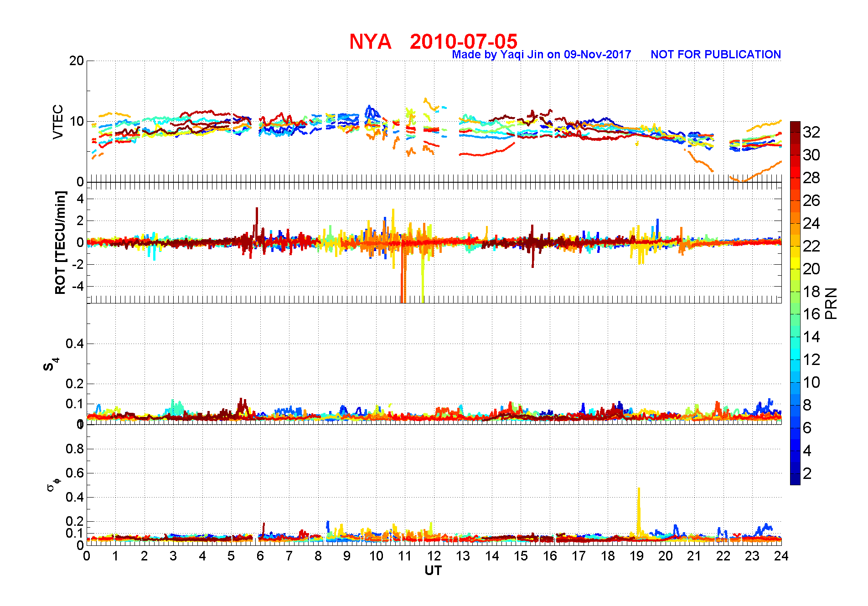Viewport: 868px width, 606px height.
Task: Click the "NOT FOR PUBLICATION" notice
Action: pyautogui.click(x=716, y=55)
